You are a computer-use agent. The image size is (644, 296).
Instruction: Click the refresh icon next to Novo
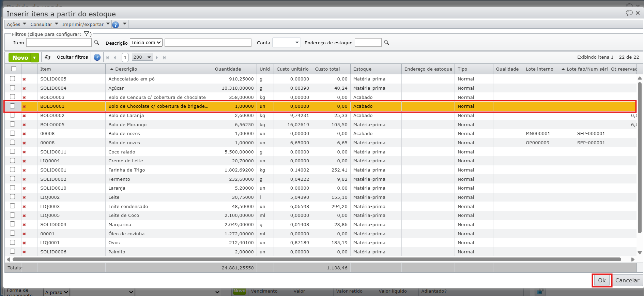pyautogui.click(x=48, y=57)
